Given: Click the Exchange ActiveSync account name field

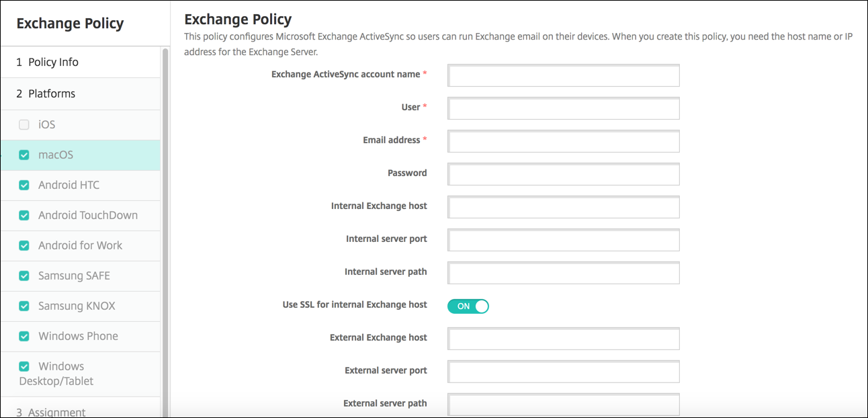Looking at the screenshot, I should coord(564,75).
